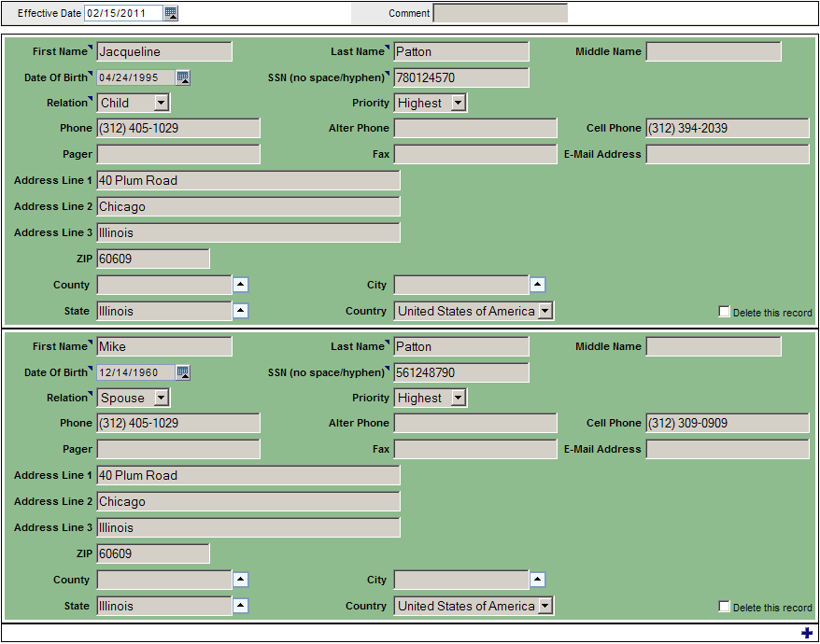Click Fax field in Mike's record

click(475, 449)
